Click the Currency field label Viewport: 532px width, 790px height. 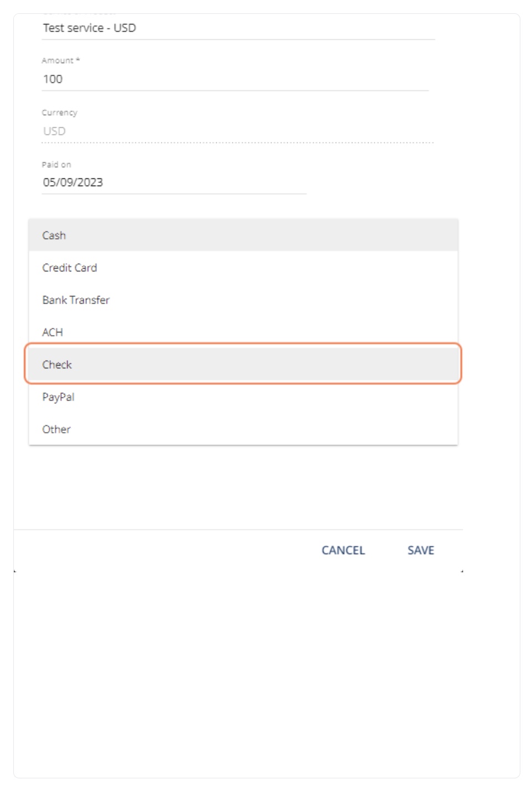point(59,112)
